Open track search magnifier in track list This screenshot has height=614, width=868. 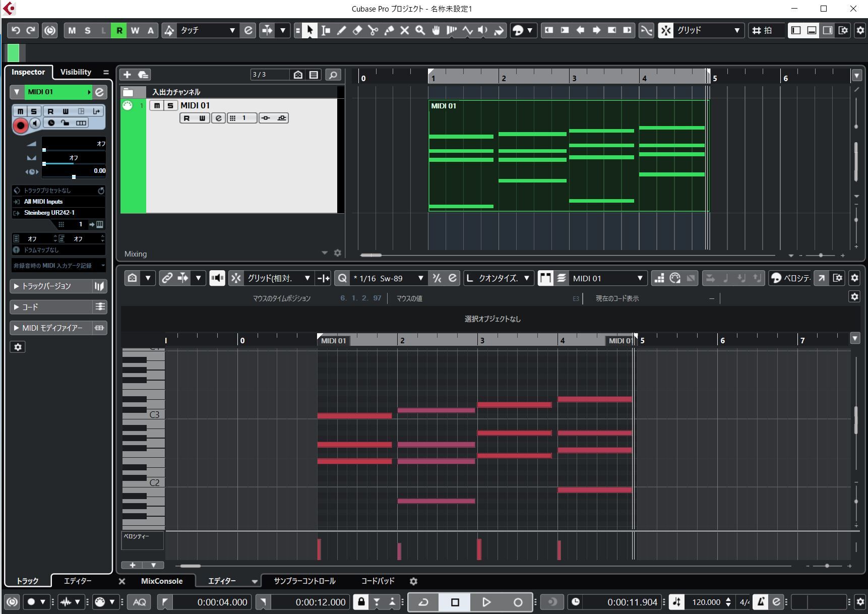point(333,75)
